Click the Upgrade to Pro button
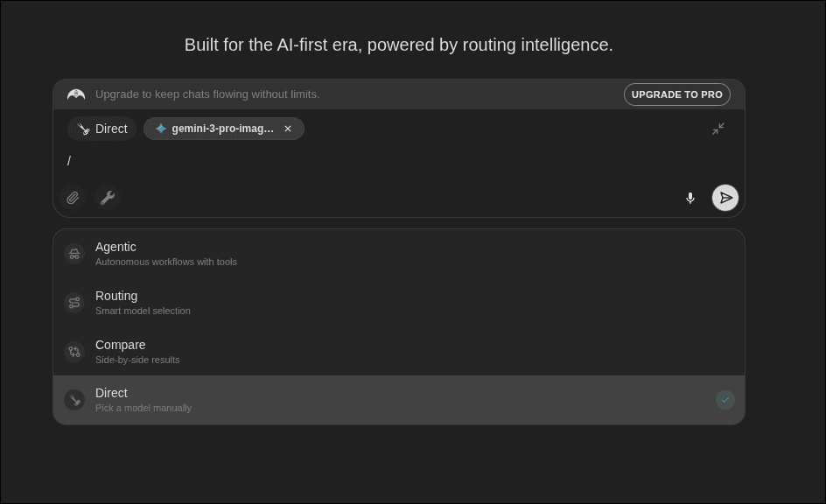 (x=676, y=94)
